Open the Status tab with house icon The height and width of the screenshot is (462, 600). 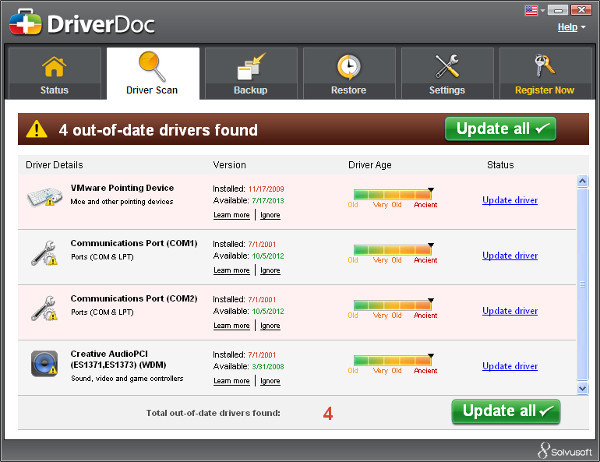pyautogui.click(x=55, y=74)
